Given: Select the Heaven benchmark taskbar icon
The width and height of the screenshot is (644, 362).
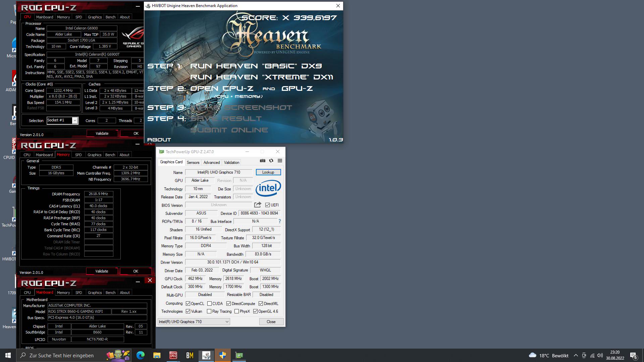Looking at the screenshot, I should tap(206, 355).
